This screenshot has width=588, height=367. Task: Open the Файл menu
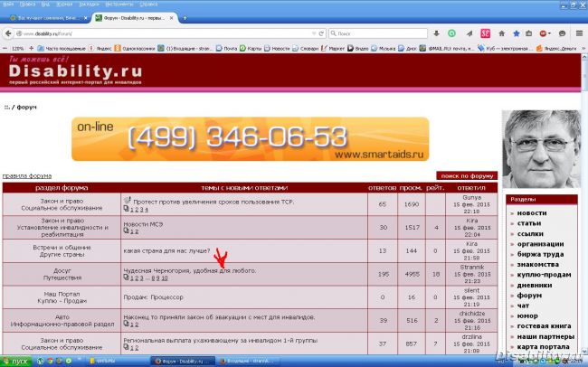tap(8, 5)
